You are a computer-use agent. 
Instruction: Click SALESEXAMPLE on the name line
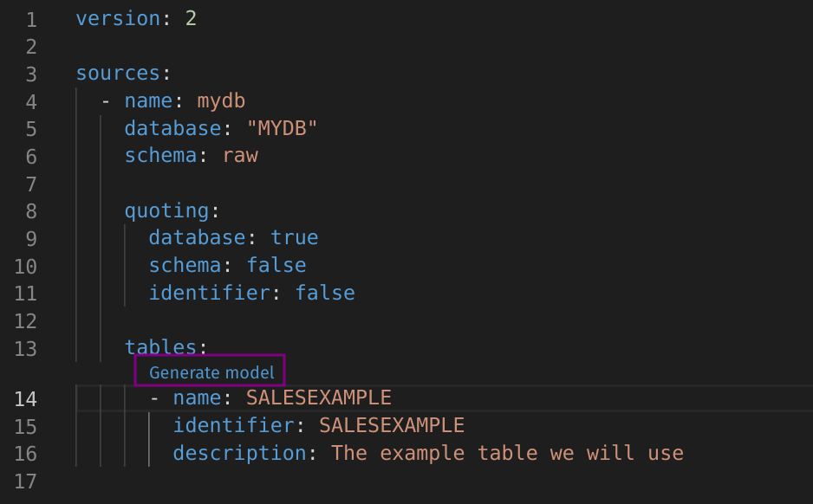(x=318, y=398)
